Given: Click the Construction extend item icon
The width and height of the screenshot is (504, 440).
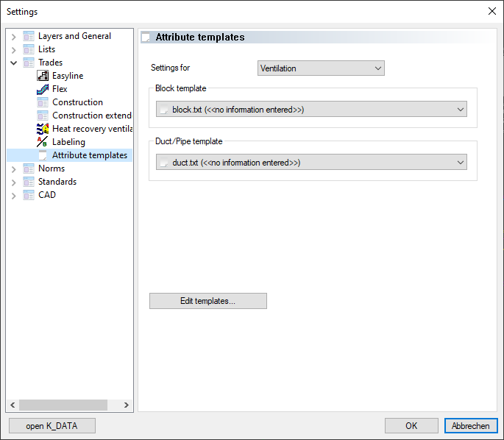Looking at the screenshot, I should pyautogui.click(x=43, y=116).
